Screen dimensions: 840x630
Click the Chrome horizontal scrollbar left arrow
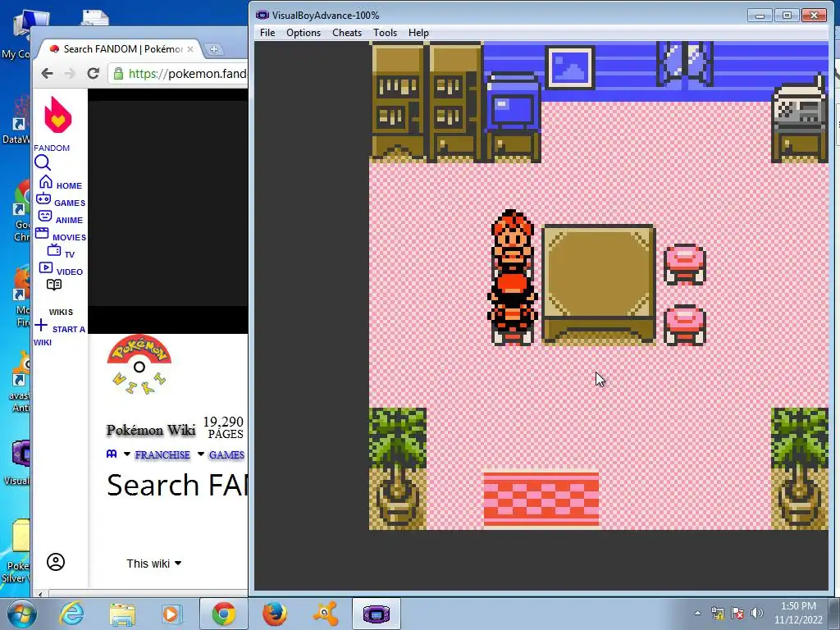tap(39, 594)
